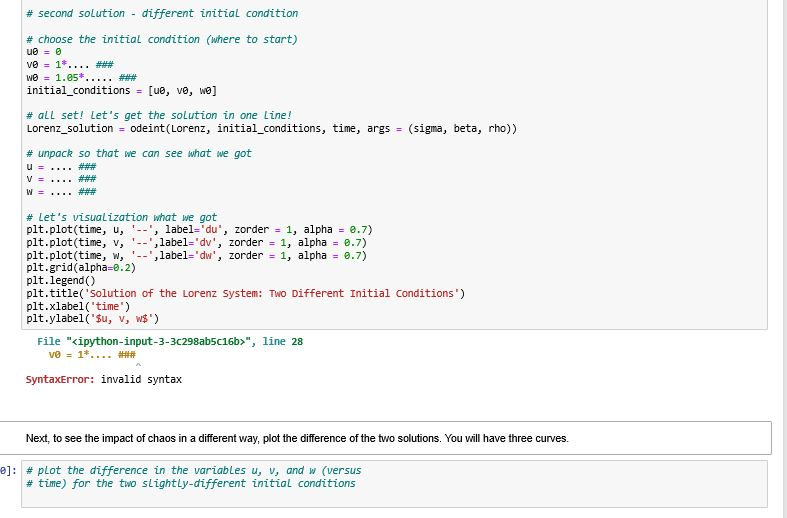Click the code line 'u = .... ###'
Image resolution: width=787 pixels, height=518 pixels.
pos(61,167)
